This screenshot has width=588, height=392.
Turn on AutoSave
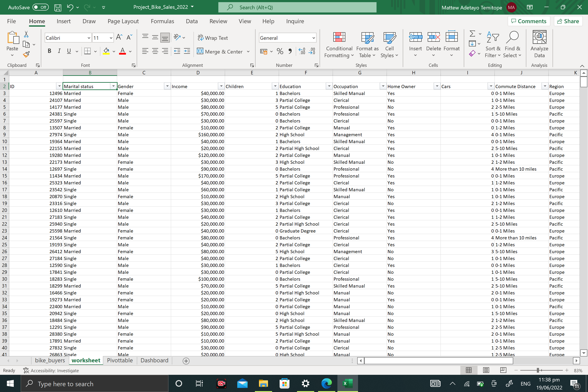pyautogui.click(x=40, y=7)
